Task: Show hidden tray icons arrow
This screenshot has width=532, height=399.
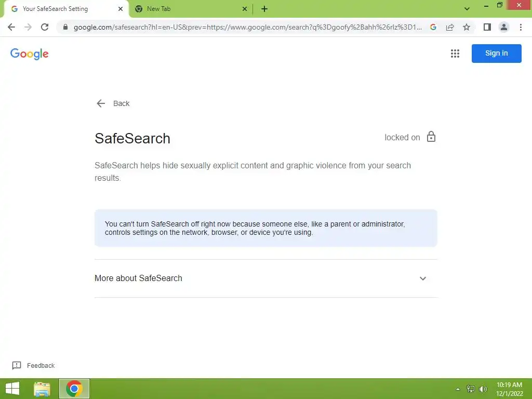Action: point(458,389)
